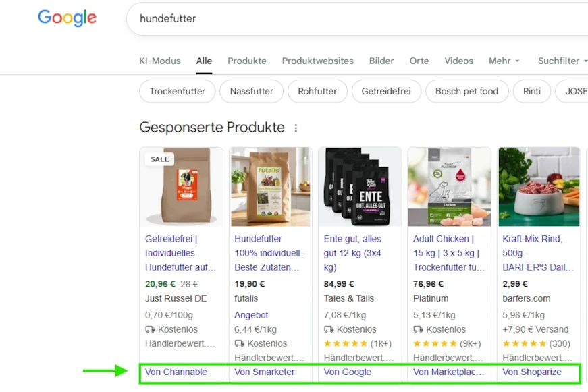Viewport: 588px width, 392px height.
Task: Click the Angebot link on futalis card
Action: coord(251,315)
